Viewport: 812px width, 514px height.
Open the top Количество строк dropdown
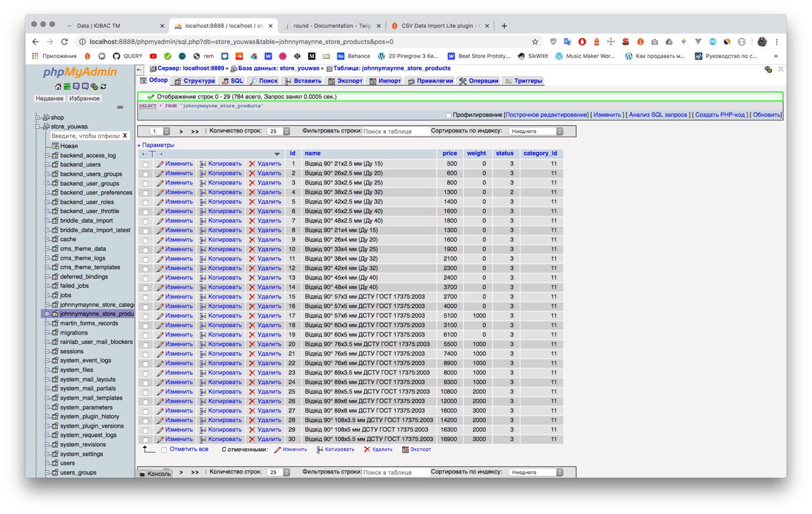click(278, 131)
